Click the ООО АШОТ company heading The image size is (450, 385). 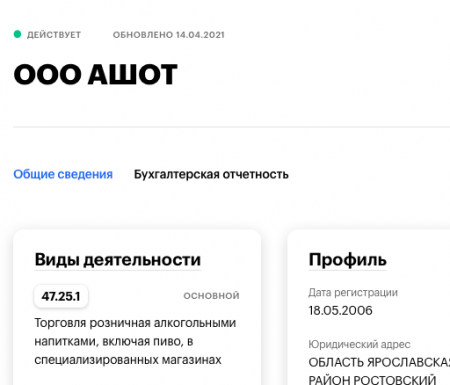[x=95, y=74]
